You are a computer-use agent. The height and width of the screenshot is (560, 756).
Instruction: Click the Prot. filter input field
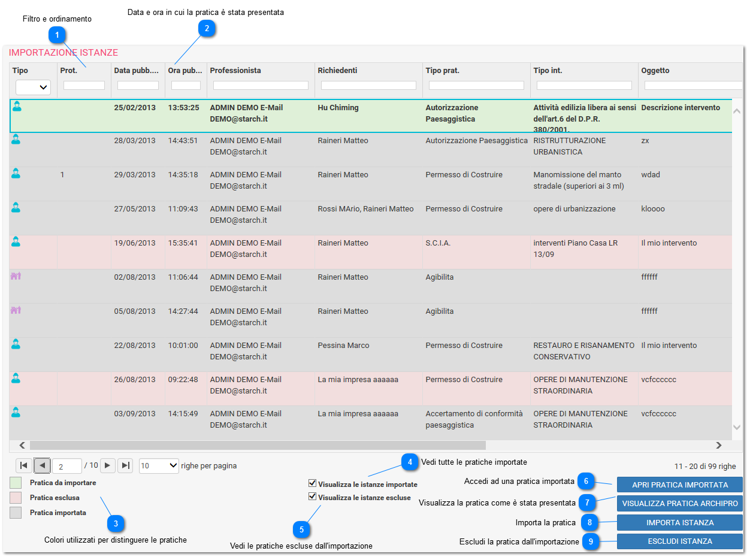pos(84,86)
